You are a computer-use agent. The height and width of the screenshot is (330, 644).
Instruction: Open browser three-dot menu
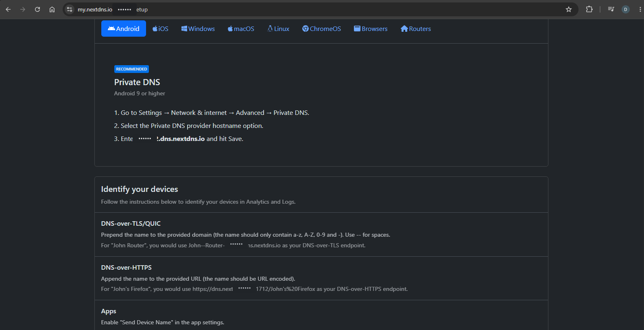(640, 9)
